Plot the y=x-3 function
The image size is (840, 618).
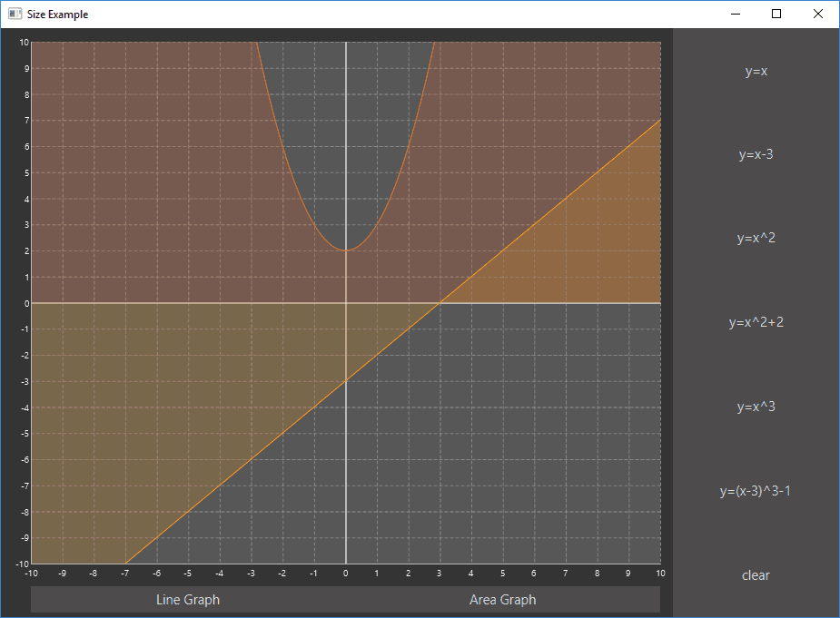click(756, 155)
